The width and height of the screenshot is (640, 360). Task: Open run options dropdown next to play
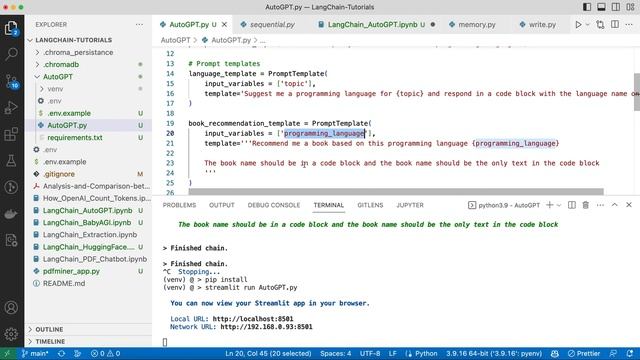tap(587, 24)
